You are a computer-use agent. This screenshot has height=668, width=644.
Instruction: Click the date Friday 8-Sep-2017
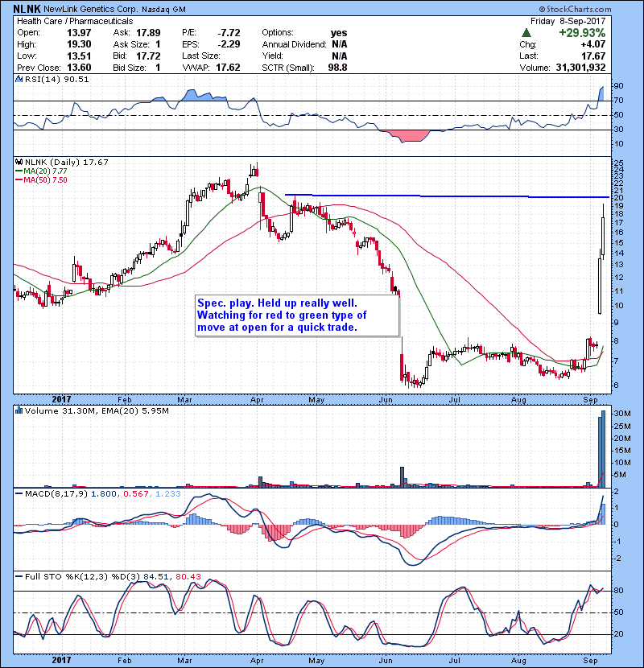(x=568, y=21)
